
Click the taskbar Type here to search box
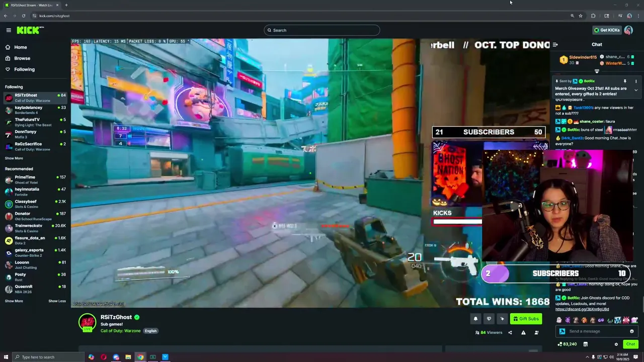48,357
